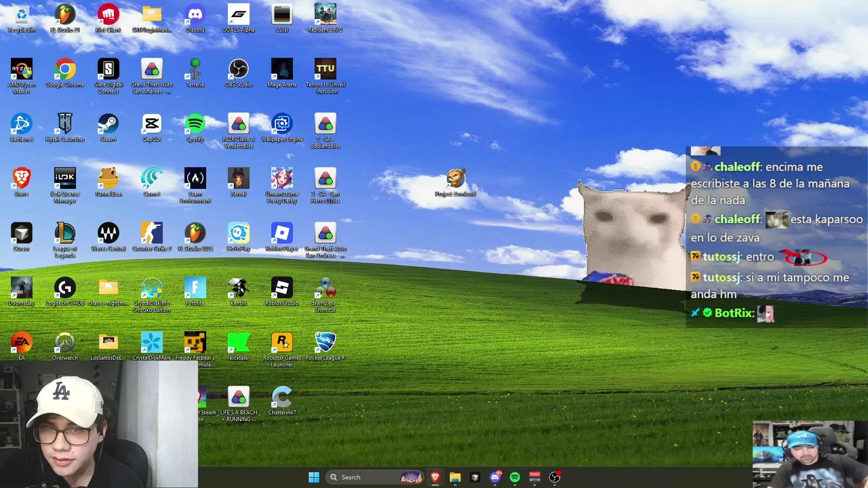
Task: Launch Brave browser desktop shortcut
Action: (22, 182)
